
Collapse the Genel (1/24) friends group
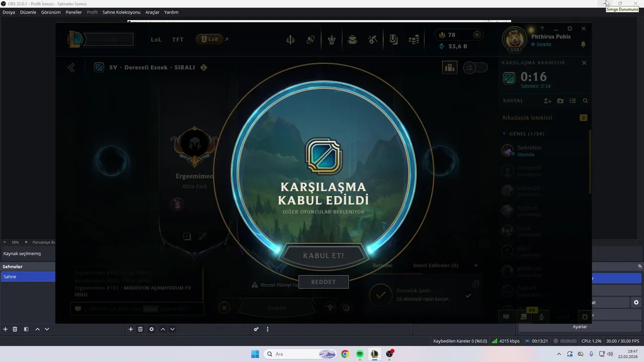click(523, 134)
